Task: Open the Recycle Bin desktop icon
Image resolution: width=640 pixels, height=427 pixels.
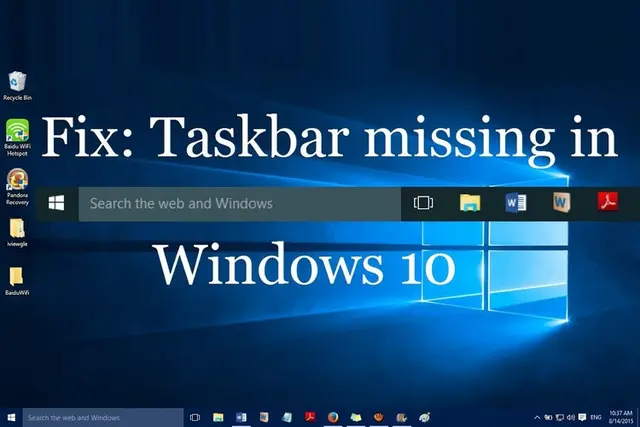Action: click(17, 85)
